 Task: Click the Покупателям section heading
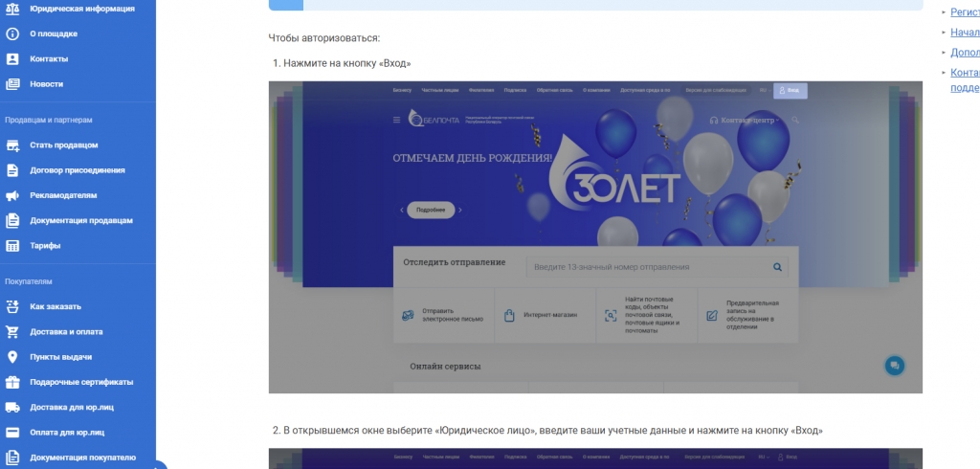click(x=29, y=281)
